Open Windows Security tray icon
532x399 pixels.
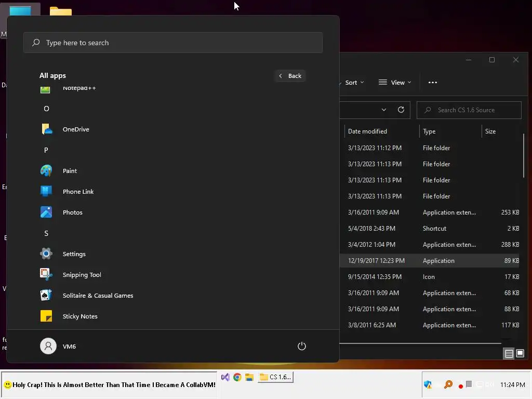pyautogui.click(x=428, y=384)
